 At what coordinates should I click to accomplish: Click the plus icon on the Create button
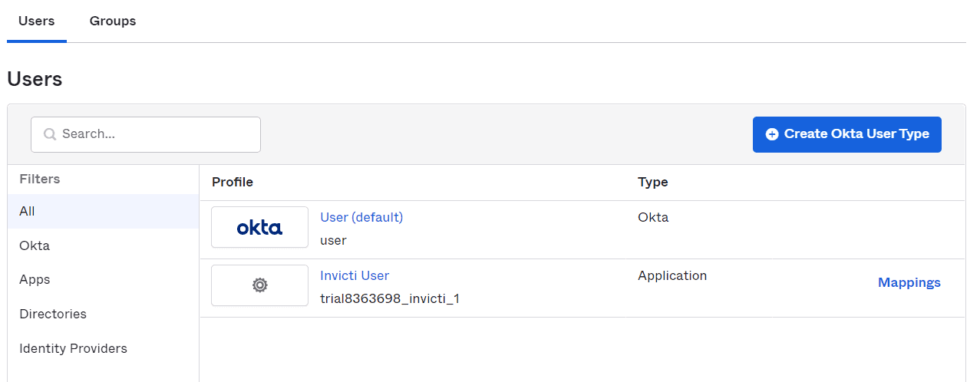[772, 134]
